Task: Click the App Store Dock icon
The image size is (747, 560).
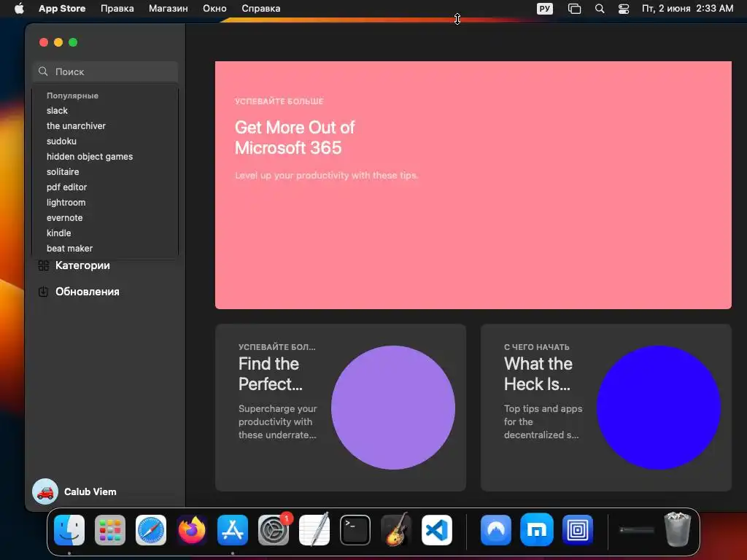Action: pyautogui.click(x=233, y=530)
